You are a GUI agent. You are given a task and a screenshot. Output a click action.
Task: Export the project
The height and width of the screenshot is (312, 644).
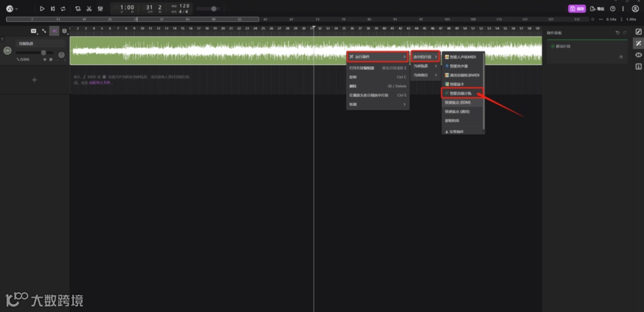click(597, 8)
